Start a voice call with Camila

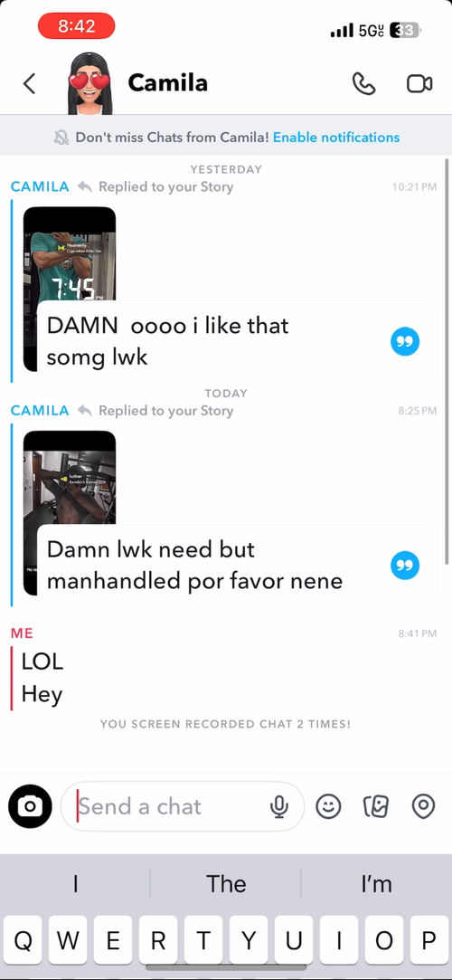click(364, 83)
